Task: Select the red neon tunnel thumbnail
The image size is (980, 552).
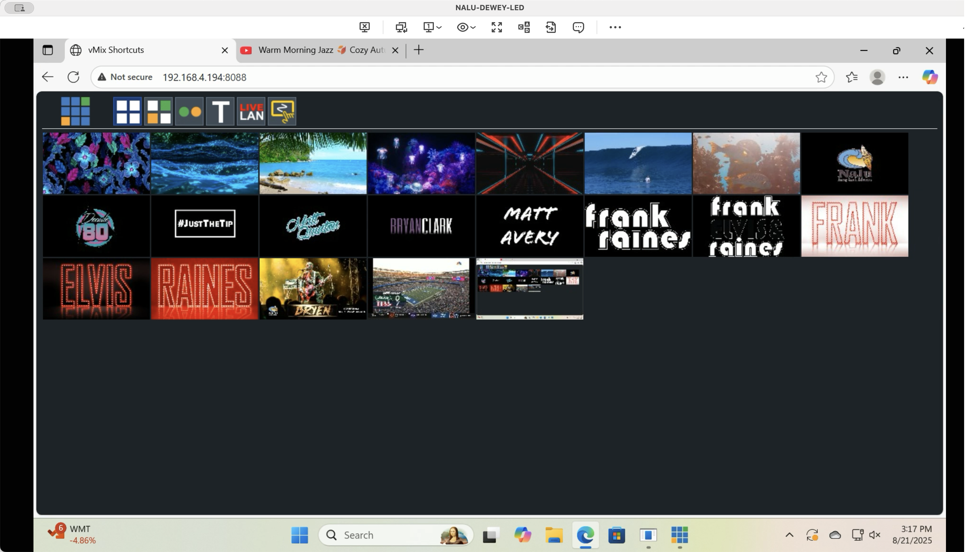Action: 530,163
